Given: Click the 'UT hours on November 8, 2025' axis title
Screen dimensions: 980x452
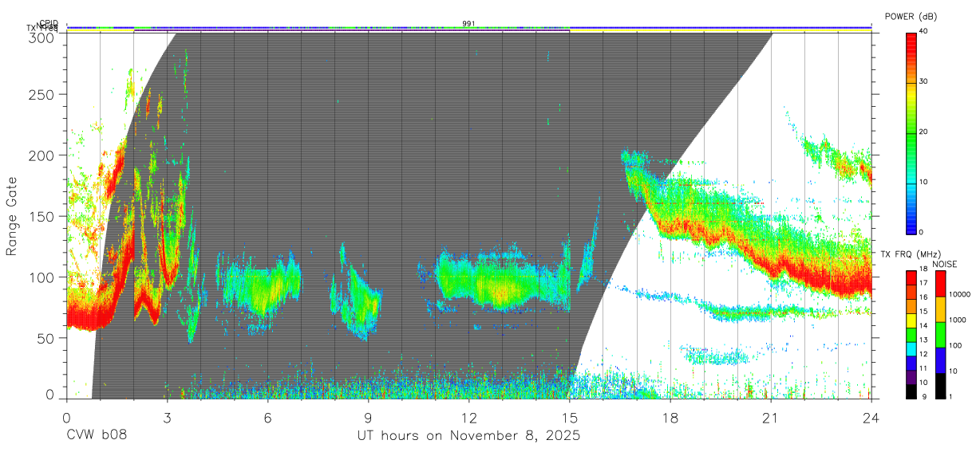Looking at the screenshot, I should point(468,437).
